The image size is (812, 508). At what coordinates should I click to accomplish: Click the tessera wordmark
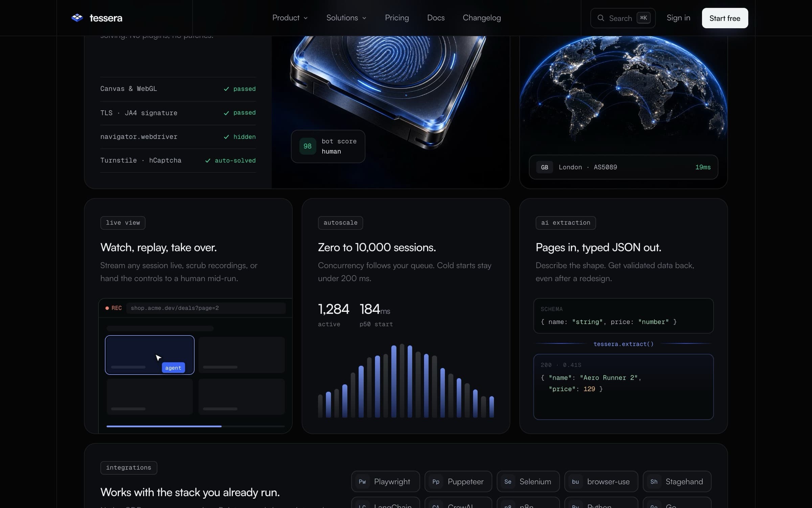pos(106,18)
